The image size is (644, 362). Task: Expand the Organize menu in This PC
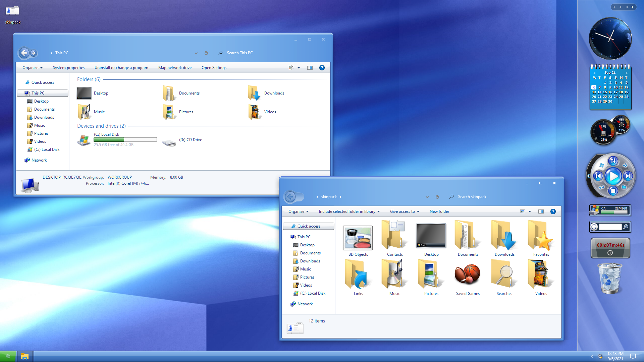point(33,68)
